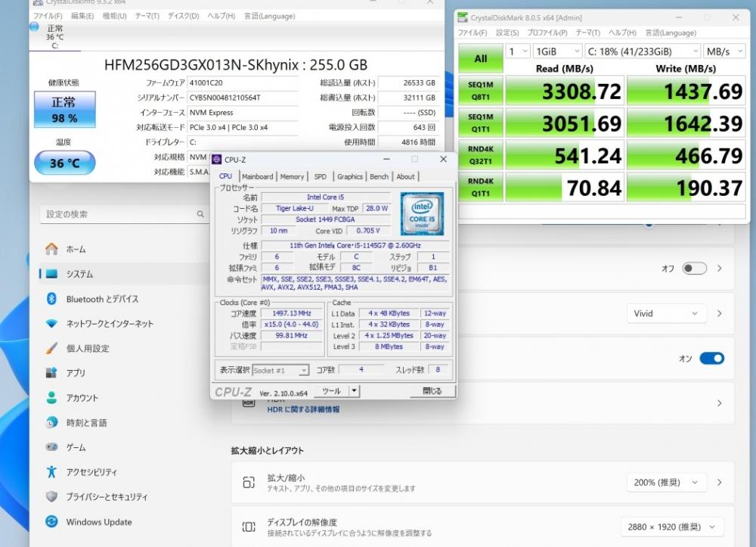This screenshot has height=547, width=756.
Task: Open CrystalDiskInfo ディスク(D) menu
Action: click(x=183, y=16)
